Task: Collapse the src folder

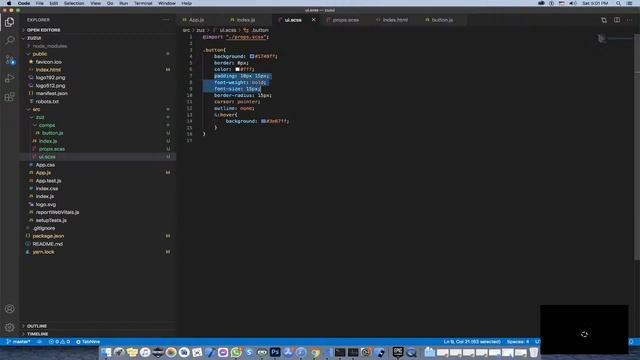Action: coord(36,109)
